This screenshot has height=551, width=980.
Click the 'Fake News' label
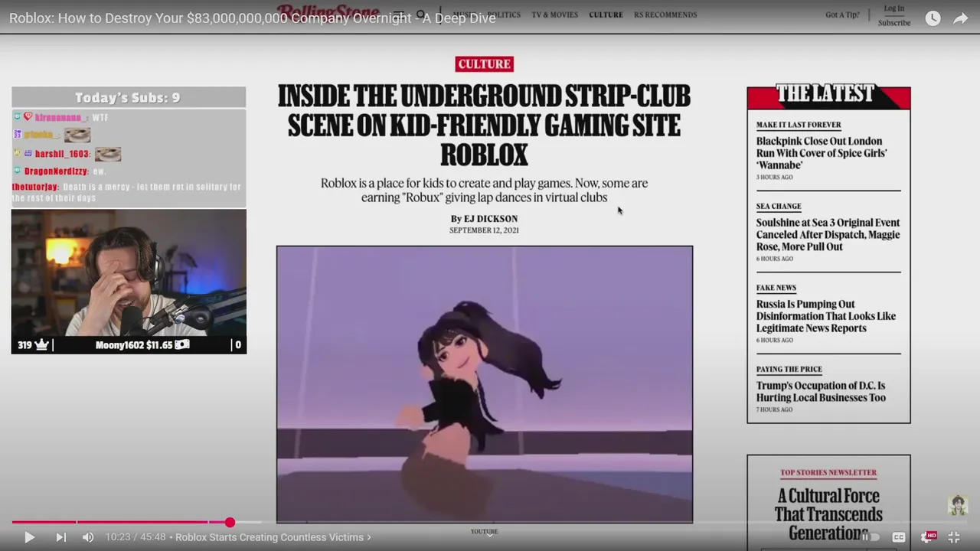click(776, 288)
